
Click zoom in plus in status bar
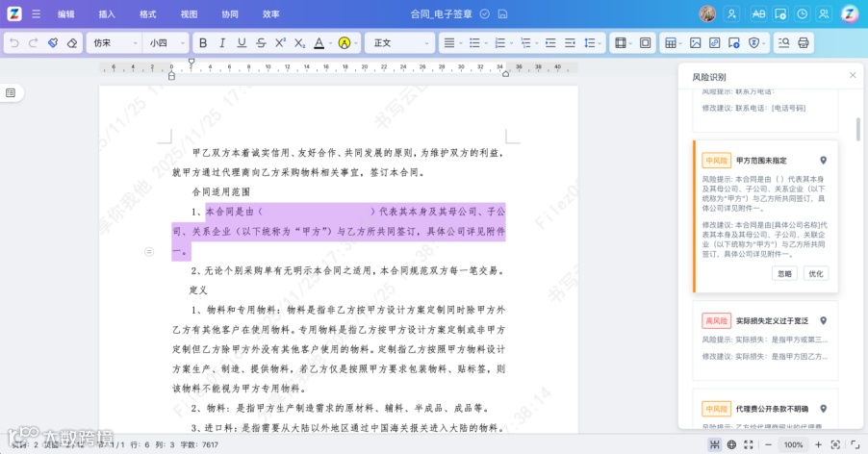[818, 444]
